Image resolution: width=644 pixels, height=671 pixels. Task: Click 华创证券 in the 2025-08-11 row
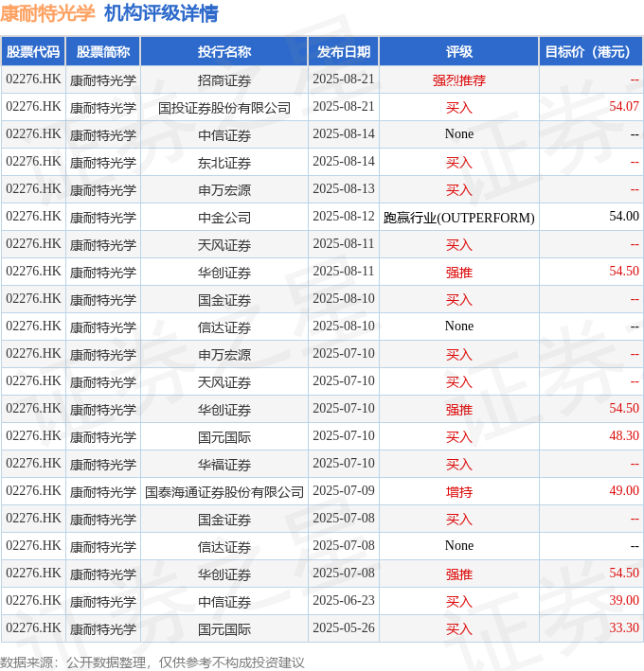224,273
